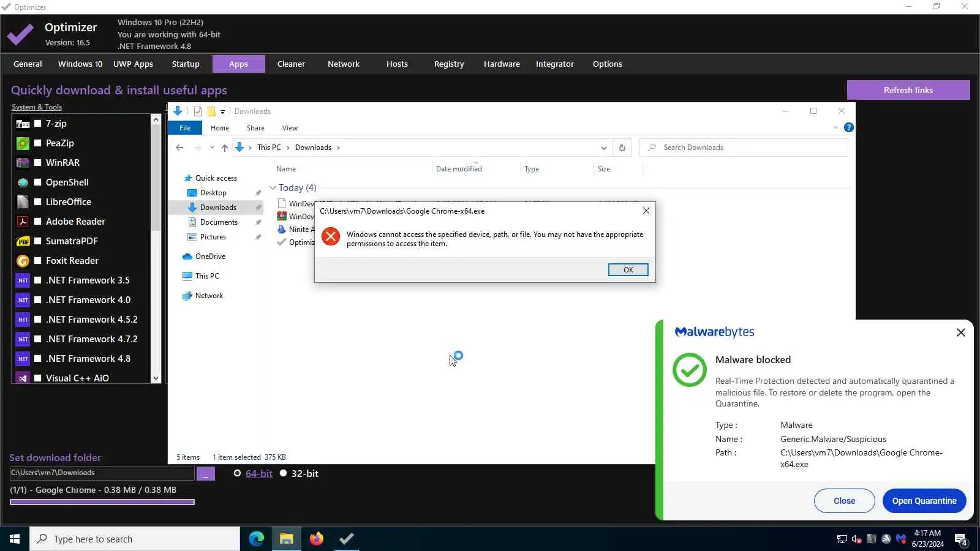Enable the OpenShell checkbox
Viewport: 980px width, 551px height.
point(38,182)
